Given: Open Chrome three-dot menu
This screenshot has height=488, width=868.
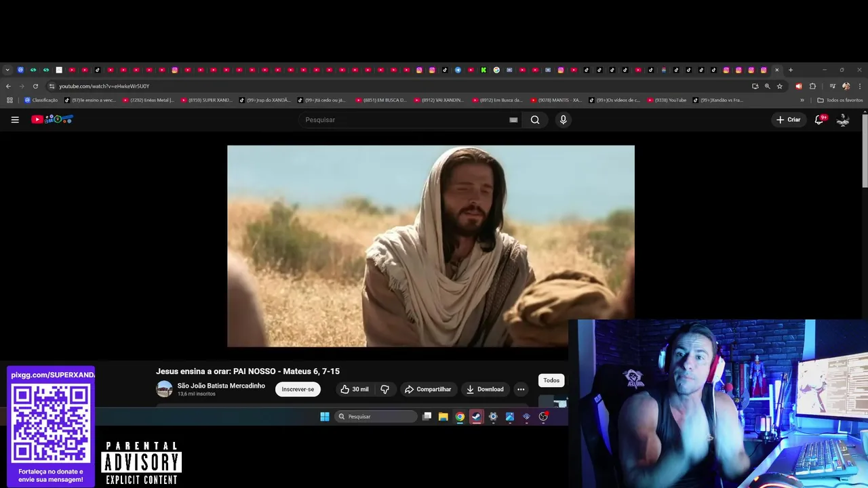Looking at the screenshot, I should [860, 86].
